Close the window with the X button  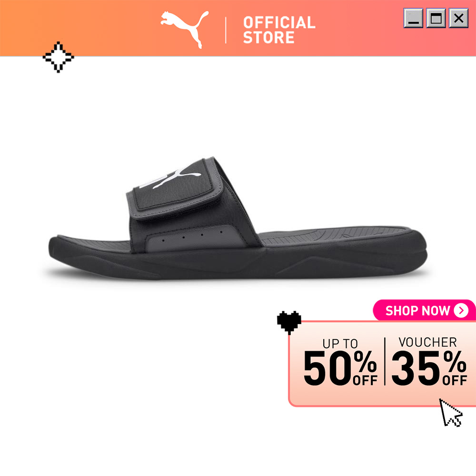coord(459,18)
